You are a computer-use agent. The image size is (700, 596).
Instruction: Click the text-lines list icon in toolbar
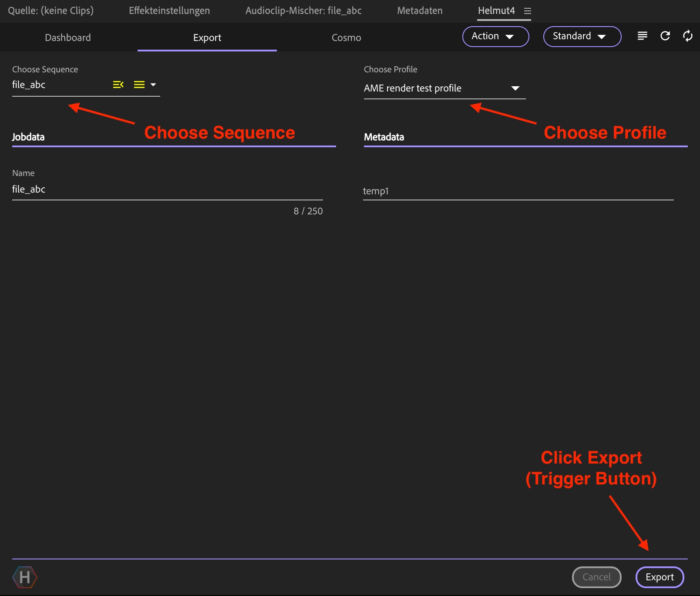pyautogui.click(x=642, y=36)
